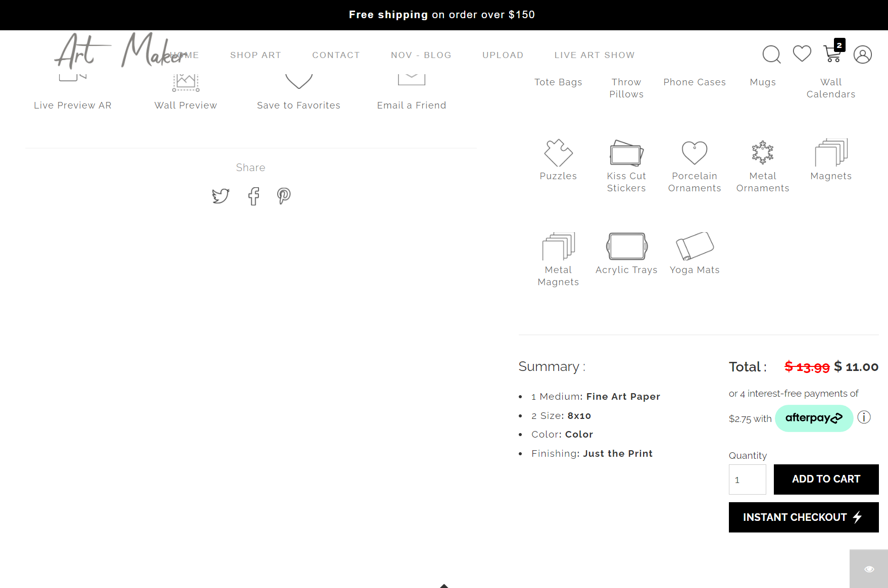
Task: Expand the section via the arrow at page bottom
Action: 443,584
